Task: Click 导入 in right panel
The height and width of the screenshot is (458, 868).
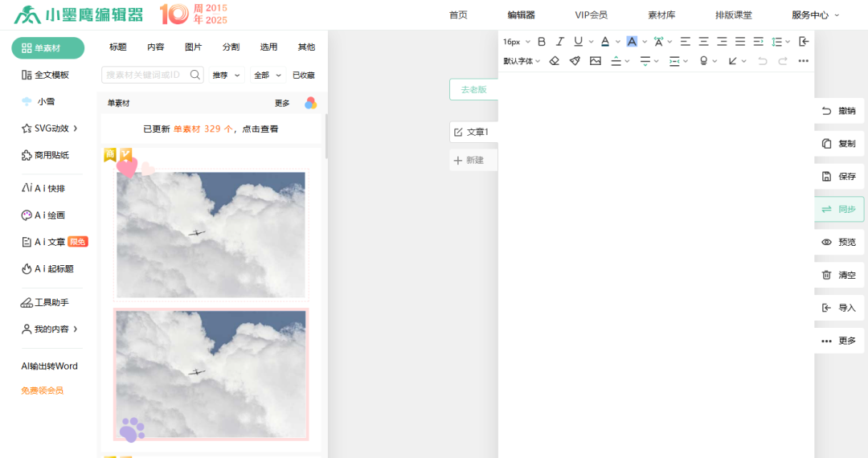Action: point(839,308)
